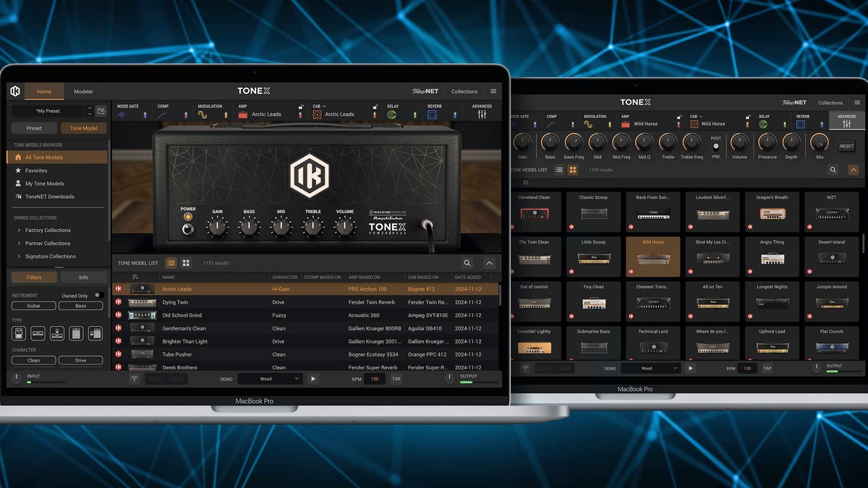The image size is (868, 488).
Task: Step through presets with My Preset arrows
Action: [90, 111]
